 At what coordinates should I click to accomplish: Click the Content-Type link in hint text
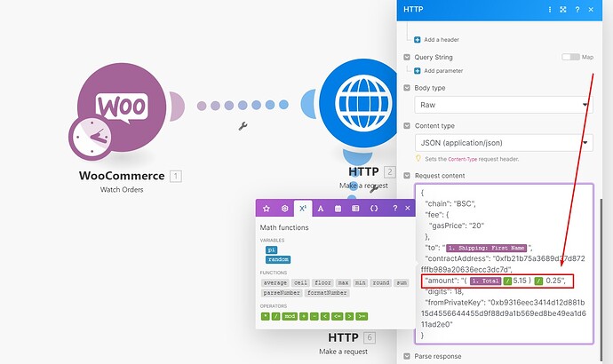463,159
